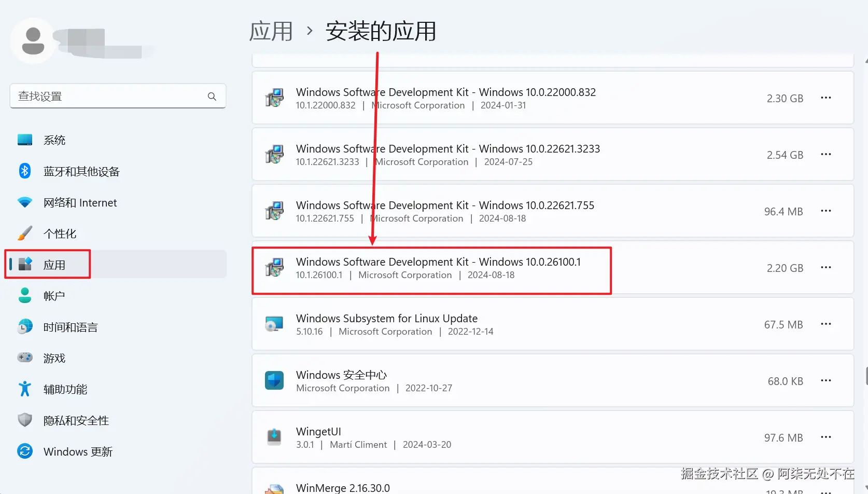
Task: Open the 游戏 settings category
Action: click(x=118, y=358)
